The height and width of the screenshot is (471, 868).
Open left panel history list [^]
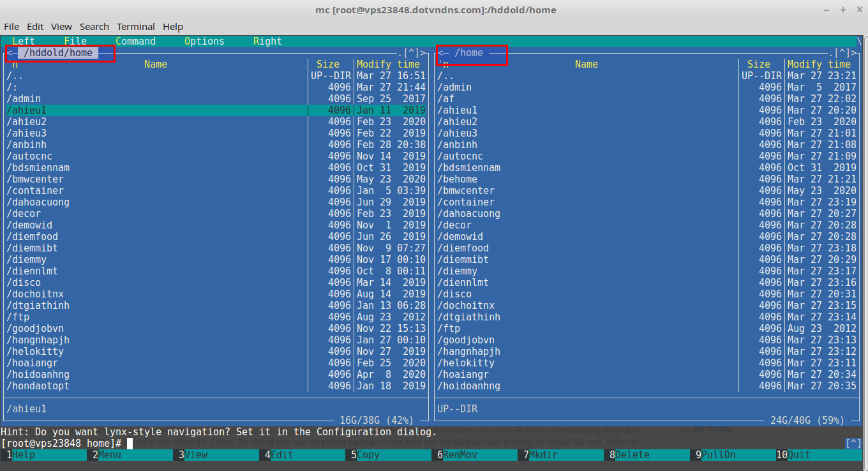(x=412, y=53)
